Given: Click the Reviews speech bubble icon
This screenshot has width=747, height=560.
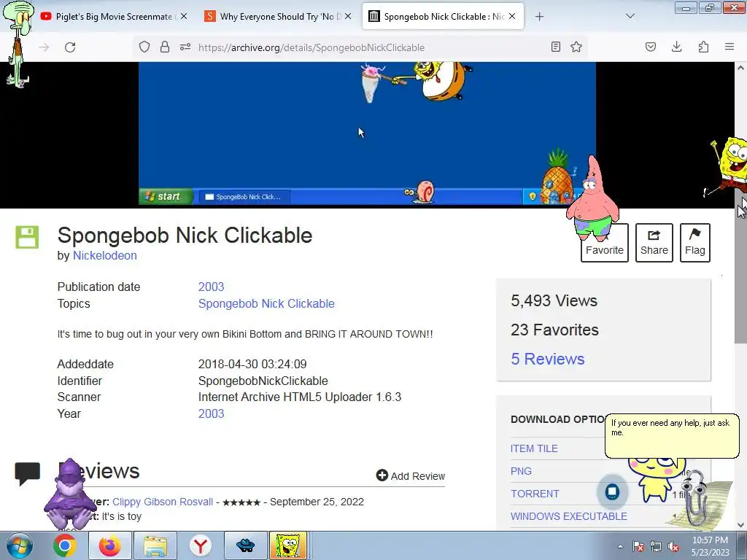Looking at the screenshot, I should tap(27, 474).
